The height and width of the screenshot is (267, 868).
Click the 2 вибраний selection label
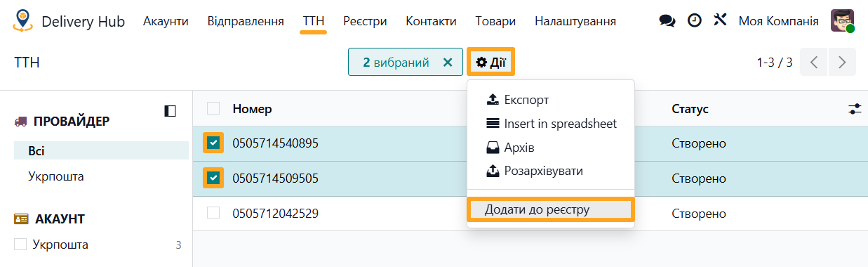396,63
